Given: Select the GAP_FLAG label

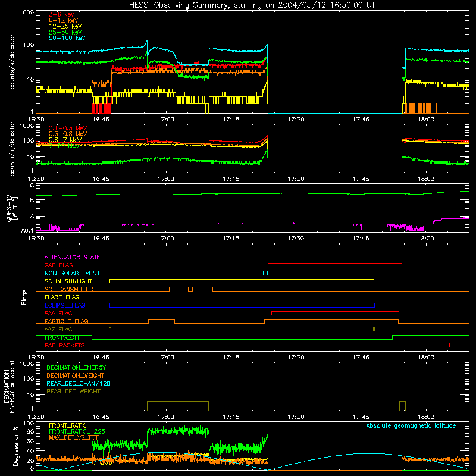Looking at the screenshot, I should tap(58, 265).
